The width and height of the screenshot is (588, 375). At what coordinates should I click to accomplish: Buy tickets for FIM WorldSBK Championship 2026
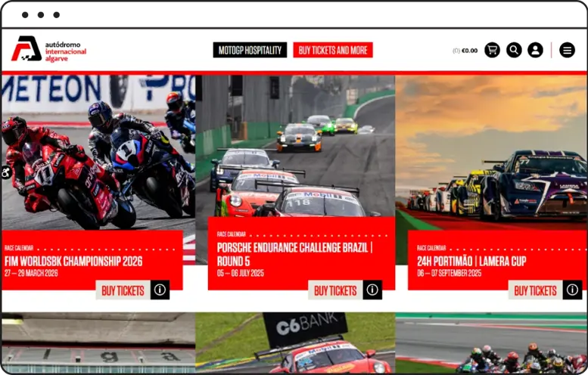click(123, 290)
